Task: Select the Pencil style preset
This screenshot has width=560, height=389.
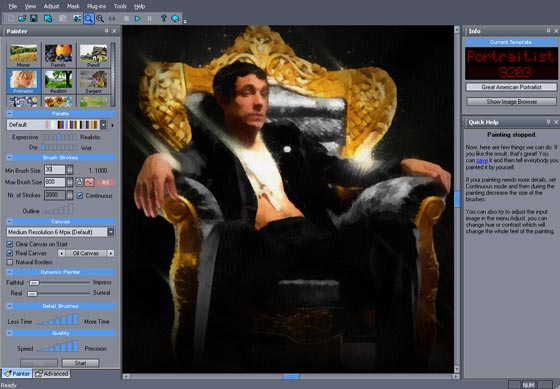Action: (93, 55)
